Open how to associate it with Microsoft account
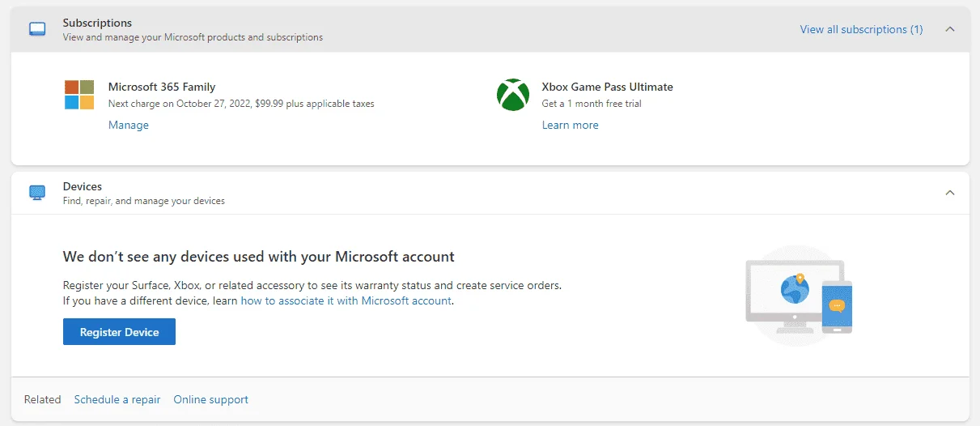Screen dimensions: 980x426 (346, 300)
